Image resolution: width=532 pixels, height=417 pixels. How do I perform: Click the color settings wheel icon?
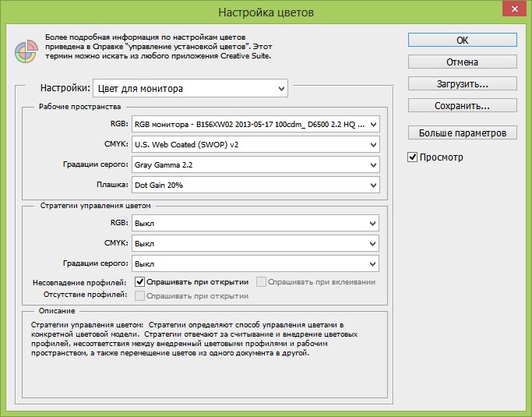26,51
